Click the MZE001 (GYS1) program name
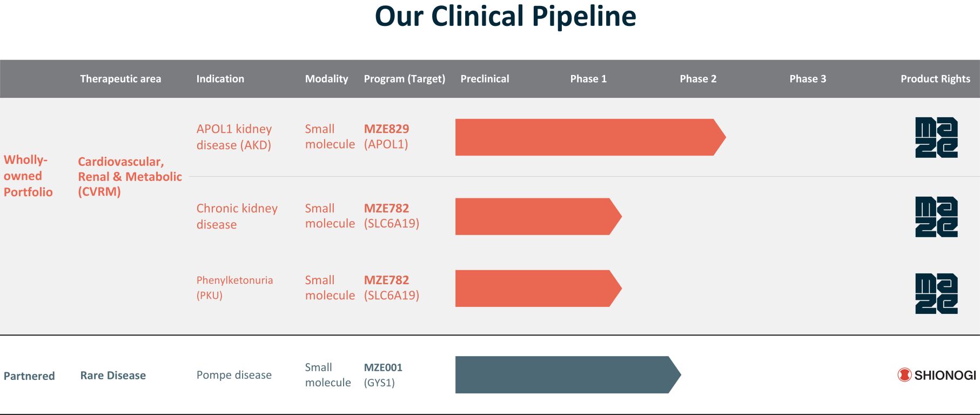 (383, 375)
